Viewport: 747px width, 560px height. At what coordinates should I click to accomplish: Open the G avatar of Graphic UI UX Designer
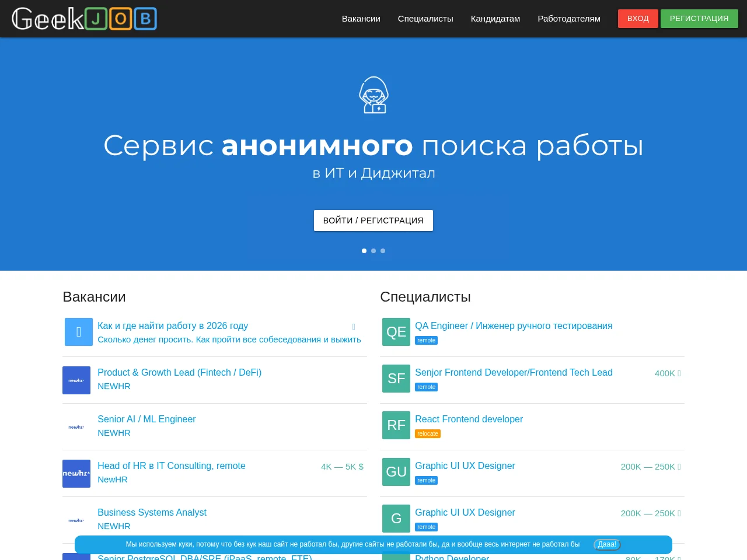(396, 519)
